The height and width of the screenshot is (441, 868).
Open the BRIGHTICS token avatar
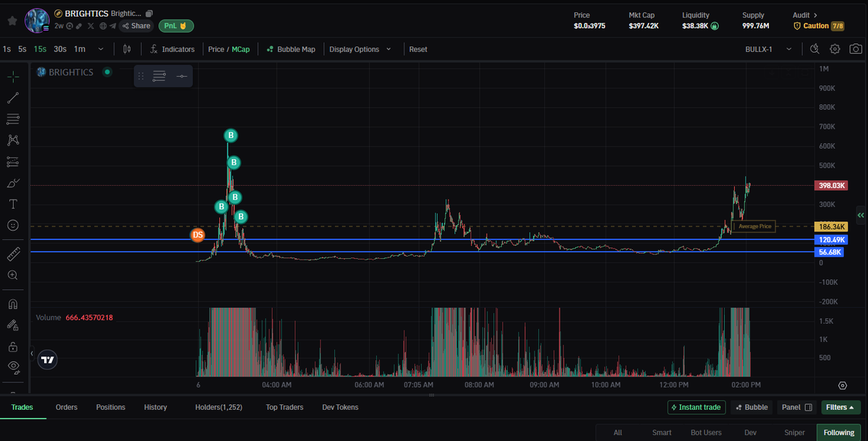(x=36, y=21)
